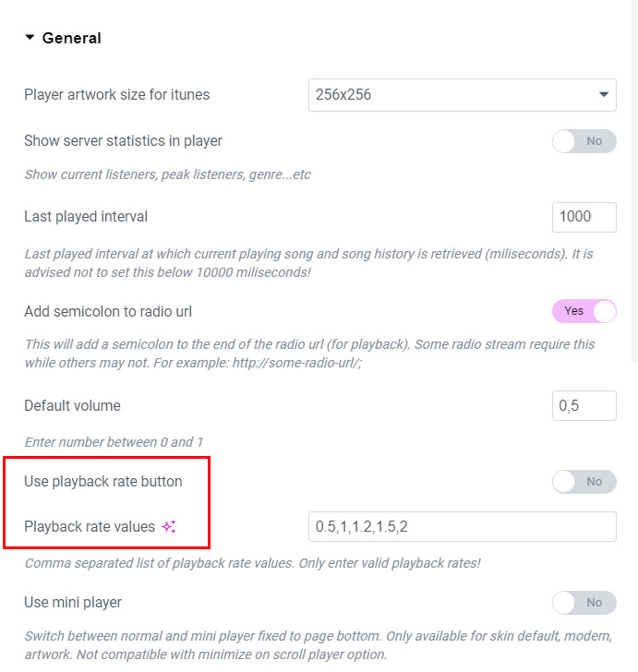Click the Last played interval label
The width and height of the screenshot is (638, 672).
(x=86, y=217)
